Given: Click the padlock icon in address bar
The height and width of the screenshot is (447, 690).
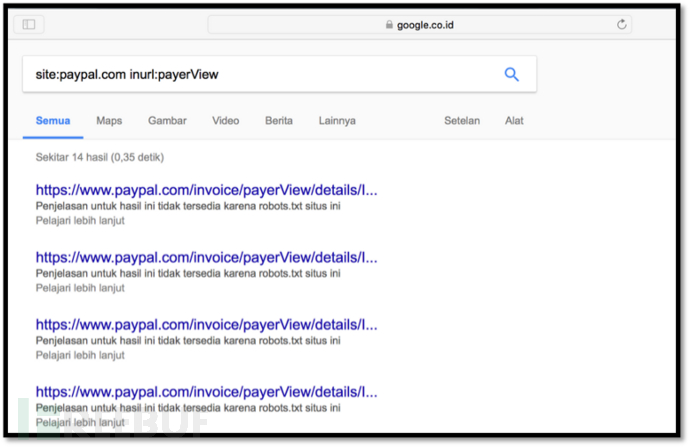Looking at the screenshot, I should 389,25.
